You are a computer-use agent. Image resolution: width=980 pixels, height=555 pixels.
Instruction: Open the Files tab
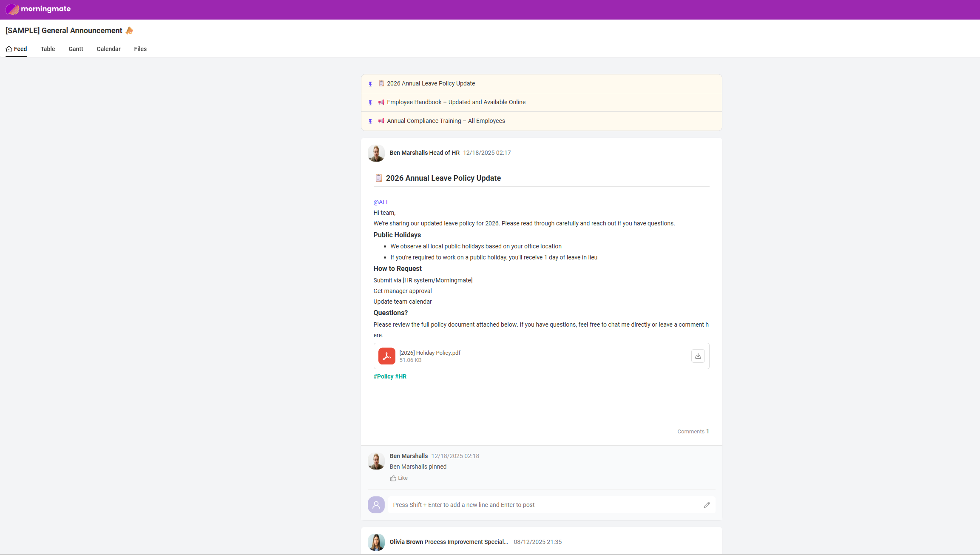click(x=140, y=49)
